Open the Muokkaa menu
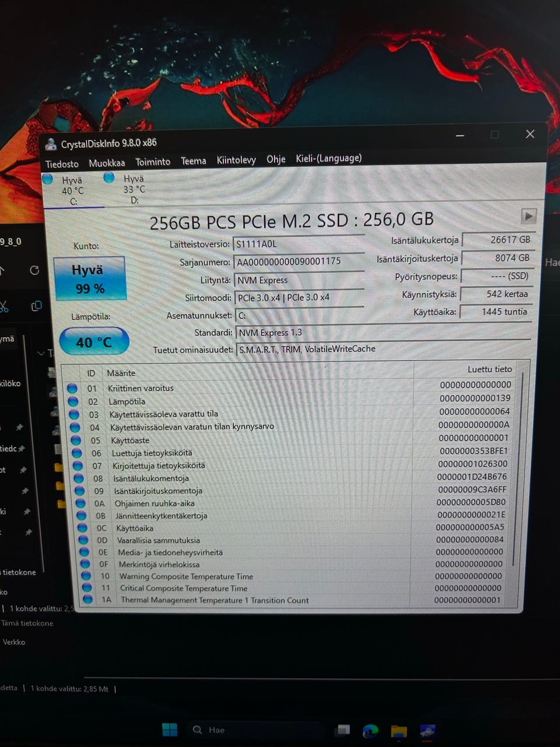The image size is (560, 747). (x=107, y=163)
